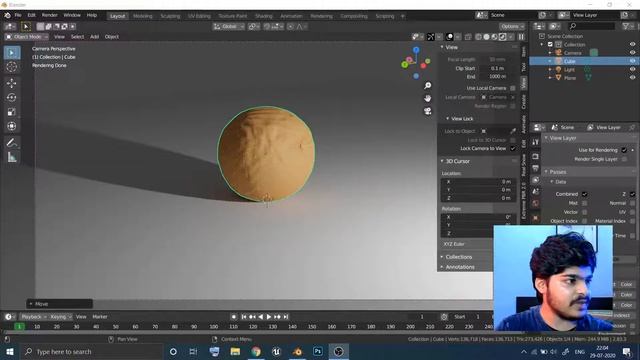Select the Transform tool
Screen dimensions: 640x360
click(x=12, y=126)
